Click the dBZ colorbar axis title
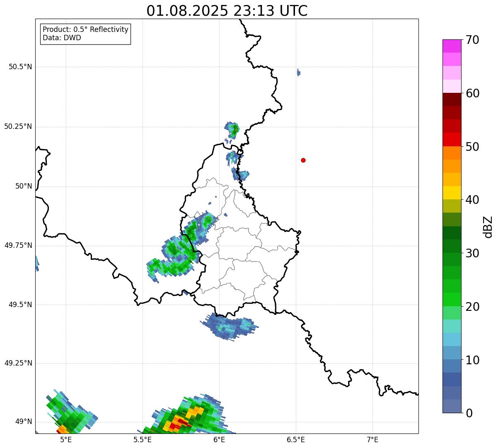 [x=488, y=227]
